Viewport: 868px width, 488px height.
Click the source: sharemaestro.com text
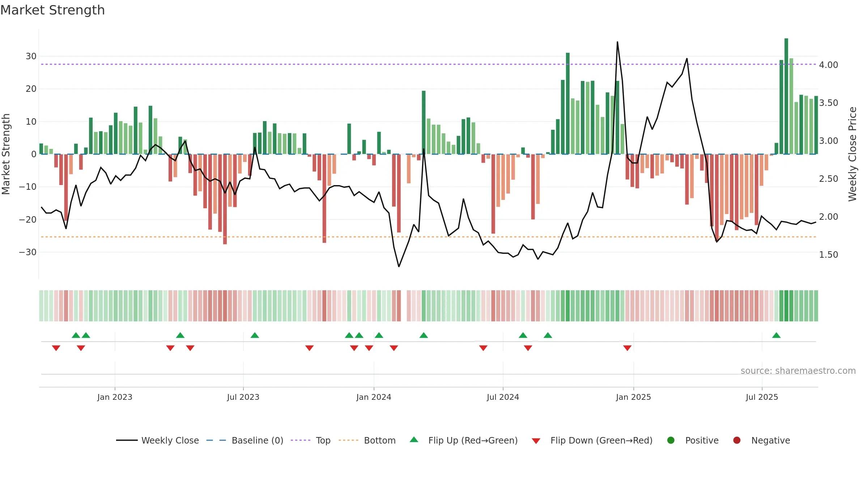coord(798,371)
